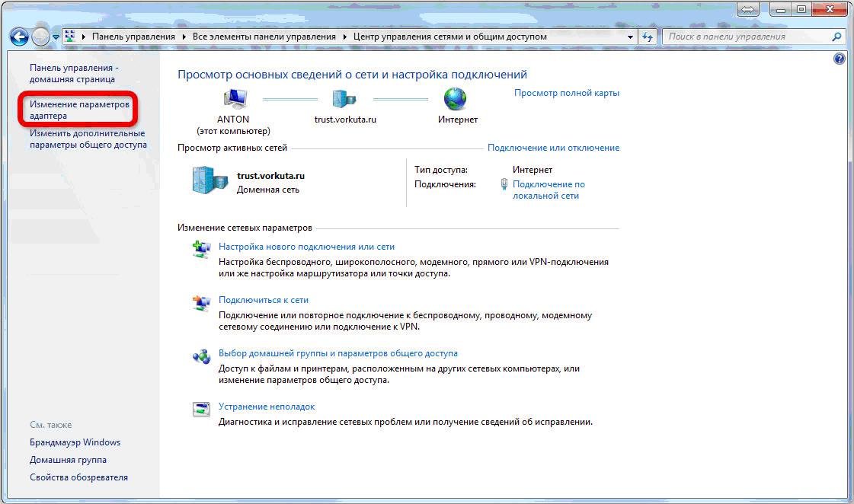Click "Доменная сеть" network type text
854x504 pixels.
click(268, 190)
